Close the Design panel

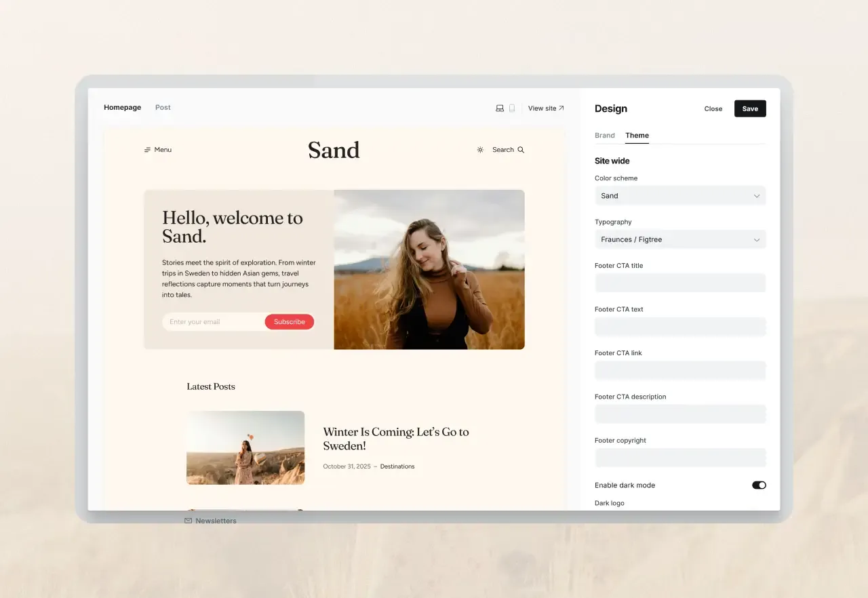[x=713, y=108]
